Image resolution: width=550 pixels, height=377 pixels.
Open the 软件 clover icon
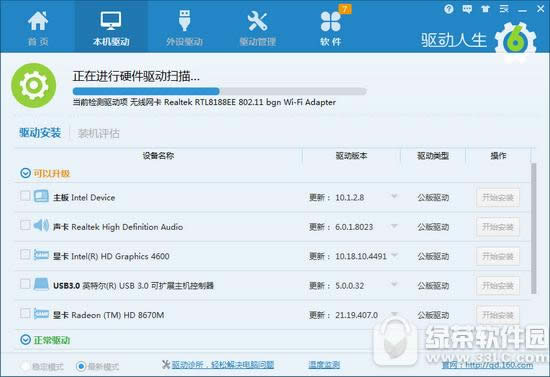[x=330, y=22]
